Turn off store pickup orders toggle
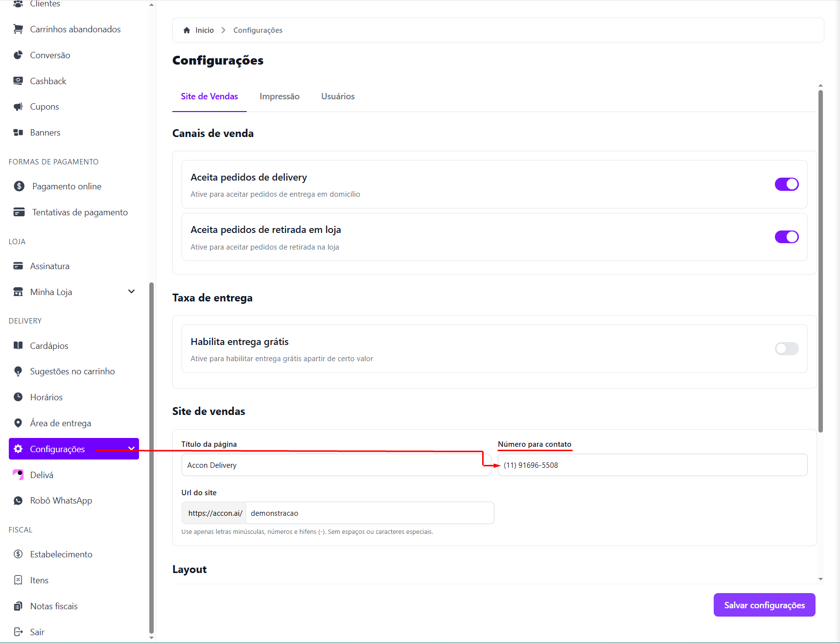This screenshot has width=840, height=643. click(x=786, y=237)
